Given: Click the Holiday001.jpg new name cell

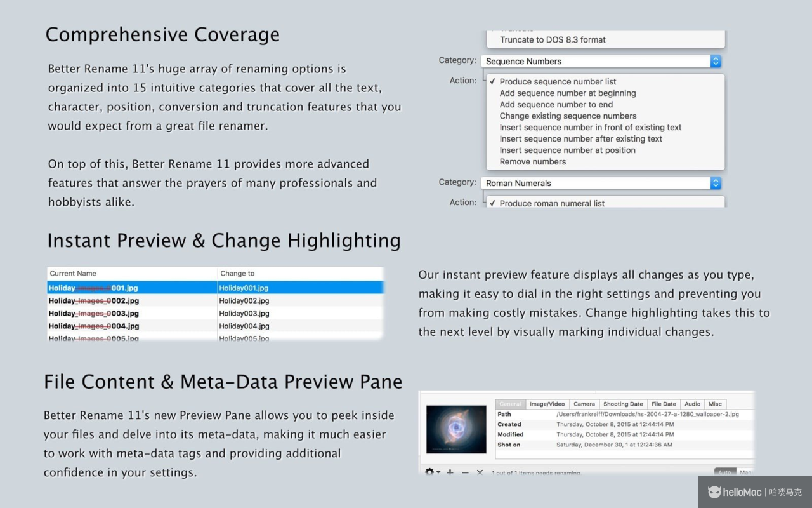Looking at the screenshot, I should point(244,288).
